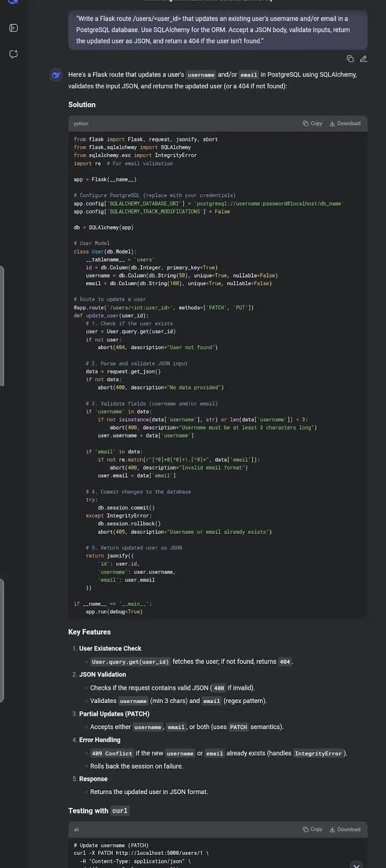The image size is (386, 868).
Task: Click 'JSON Validation' list heading
Action: tap(102, 675)
